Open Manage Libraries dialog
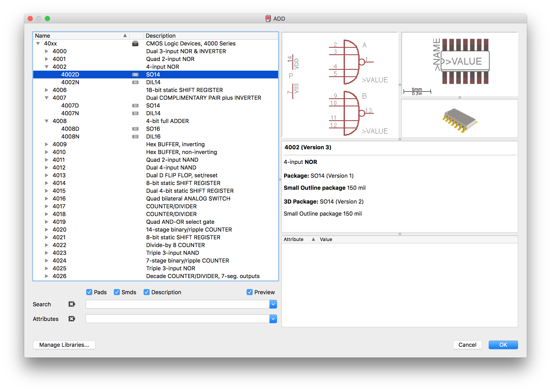The width and height of the screenshot is (551, 392). 64,345
